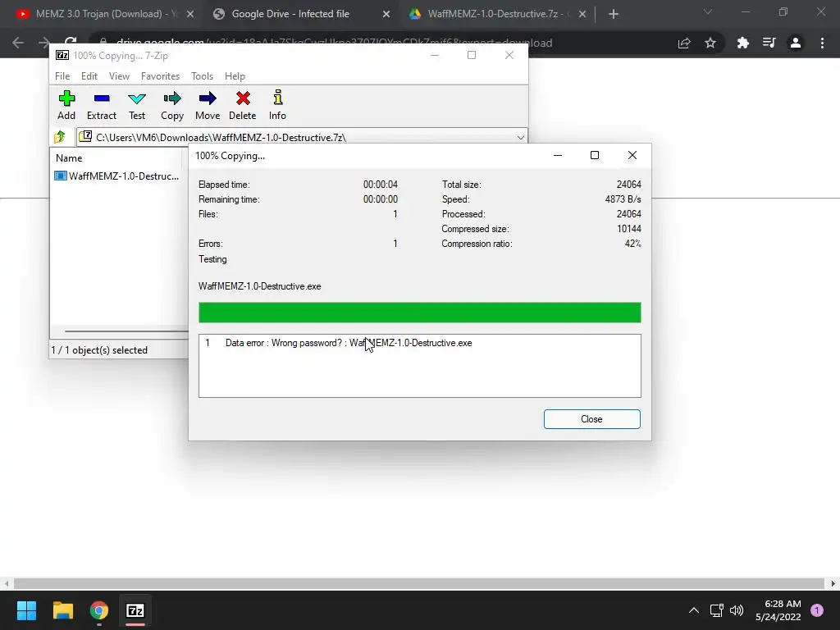Screen dimensions: 840x630
Task: Minimize the 100% Copying dialog
Action: (x=558, y=155)
